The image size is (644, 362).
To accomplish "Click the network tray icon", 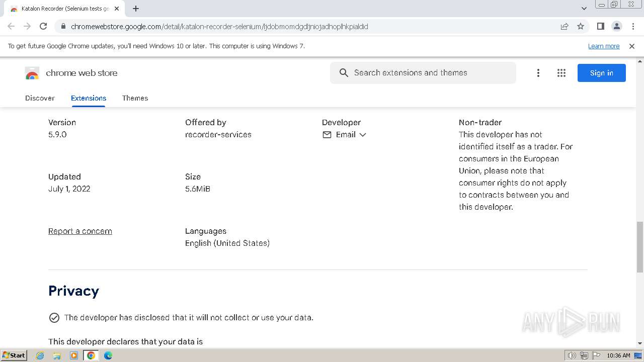I will 584,355.
